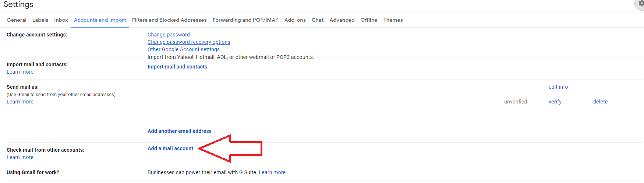Click 'Import from Yahoo!, Hotmail, AOL' description text

231,57
